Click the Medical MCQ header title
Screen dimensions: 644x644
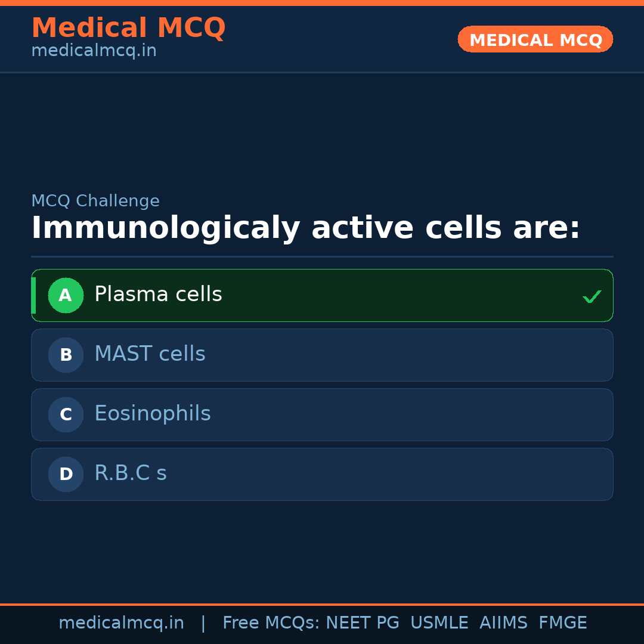pyautogui.click(x=128, y=28)
